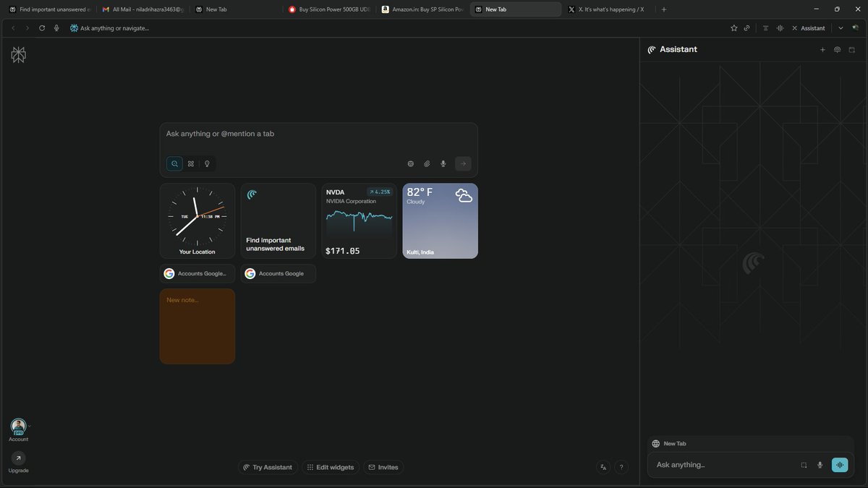Click the middle icon in the Assistant header

point(837,50)
